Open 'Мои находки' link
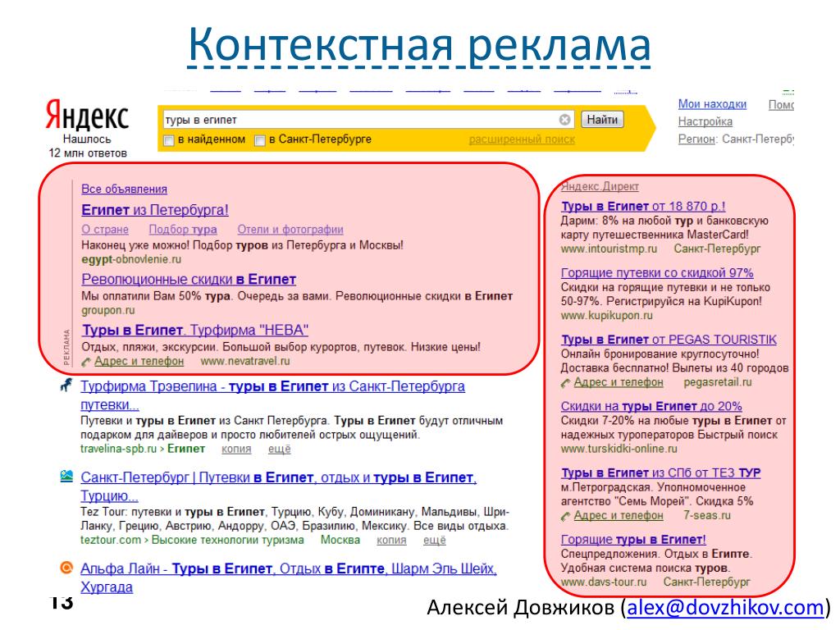The image size is (840, 630). tap(712, 104)
